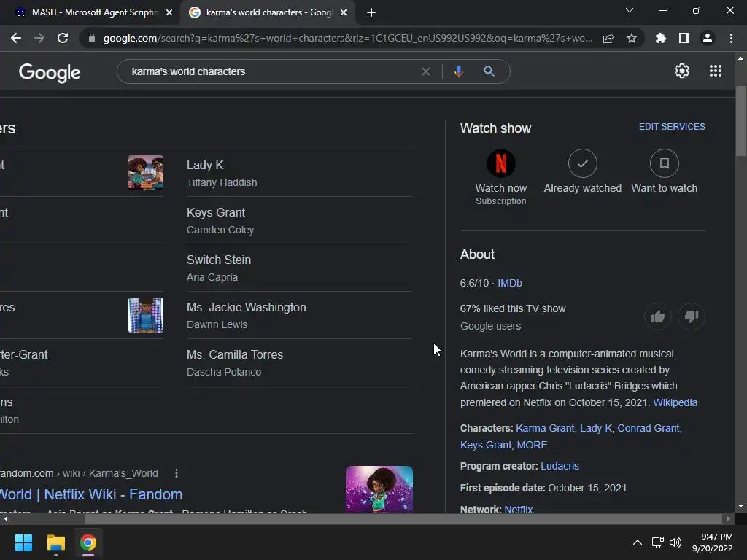Share this page from the address bar
Image resolution: width=747 pixels, height=560 pixels.
(x=608, y=38)
